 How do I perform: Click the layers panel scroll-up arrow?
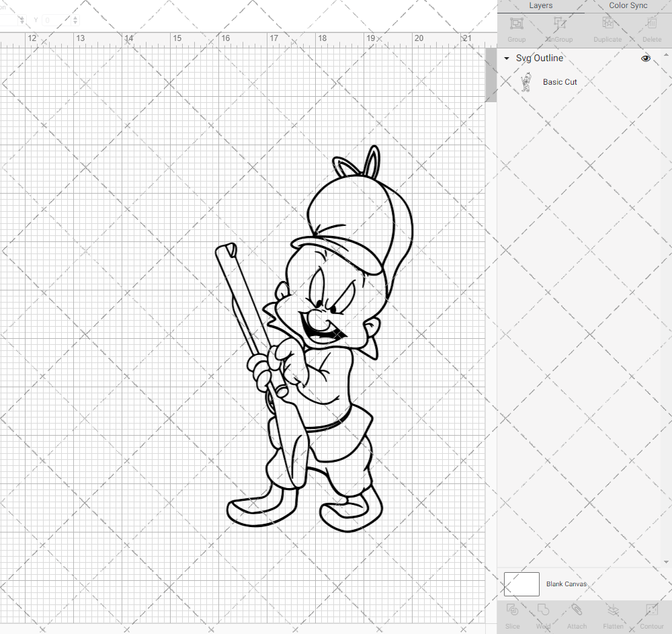[665, 55]
